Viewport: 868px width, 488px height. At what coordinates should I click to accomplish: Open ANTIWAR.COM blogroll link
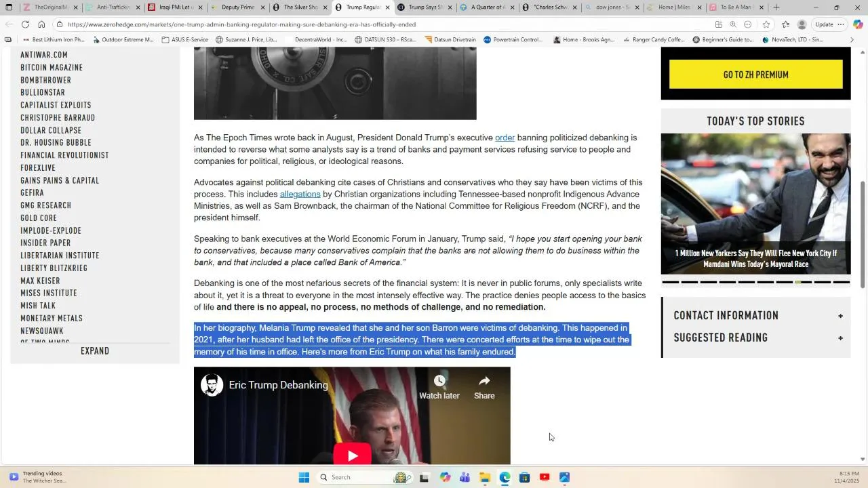pos(44,55)
